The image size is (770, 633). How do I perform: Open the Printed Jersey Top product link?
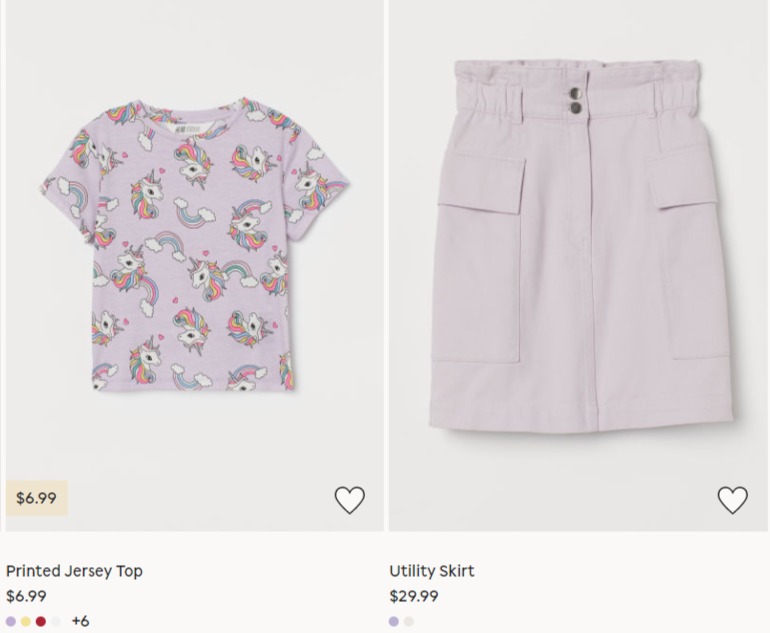[x=74, y=571]
